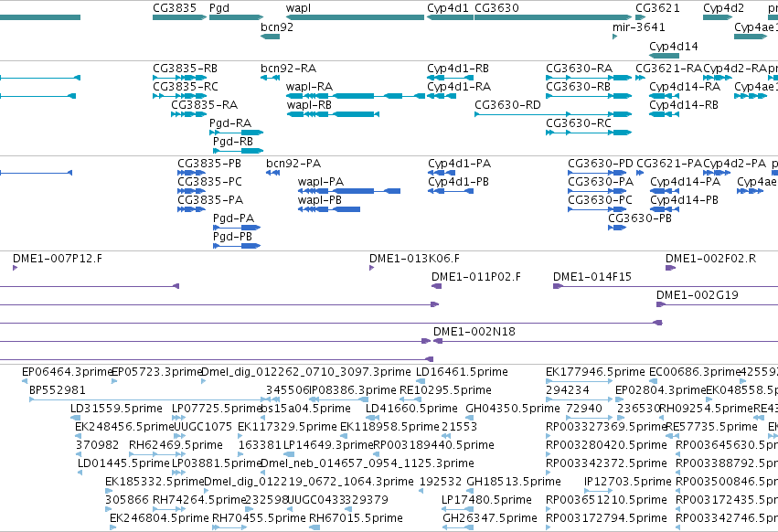The width and height of the screenshot is (778, 532).
Task: Click the IP12703.5prime EST label
Action: click(x=628, y=482)
